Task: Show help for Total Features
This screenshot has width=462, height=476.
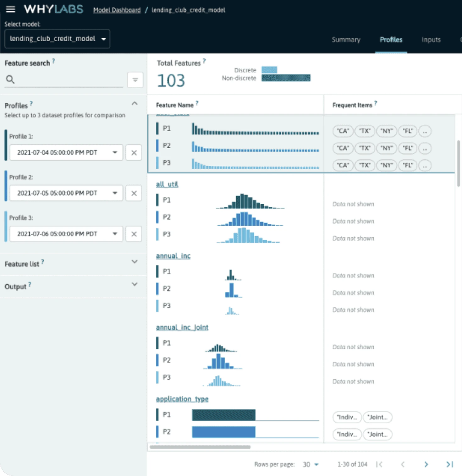Action: (204, 61)
